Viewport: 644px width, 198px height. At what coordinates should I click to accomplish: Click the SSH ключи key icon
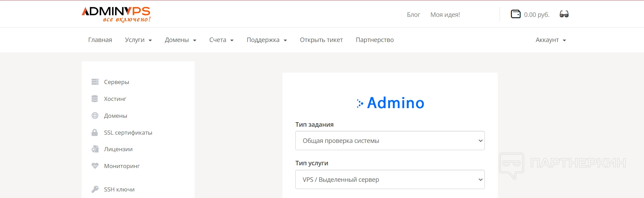(95, 189)
